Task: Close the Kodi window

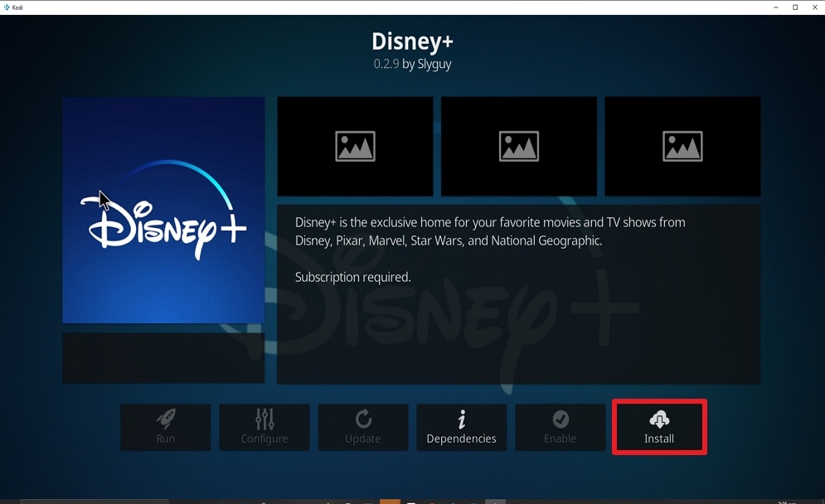Action: (x=814, y=7)
